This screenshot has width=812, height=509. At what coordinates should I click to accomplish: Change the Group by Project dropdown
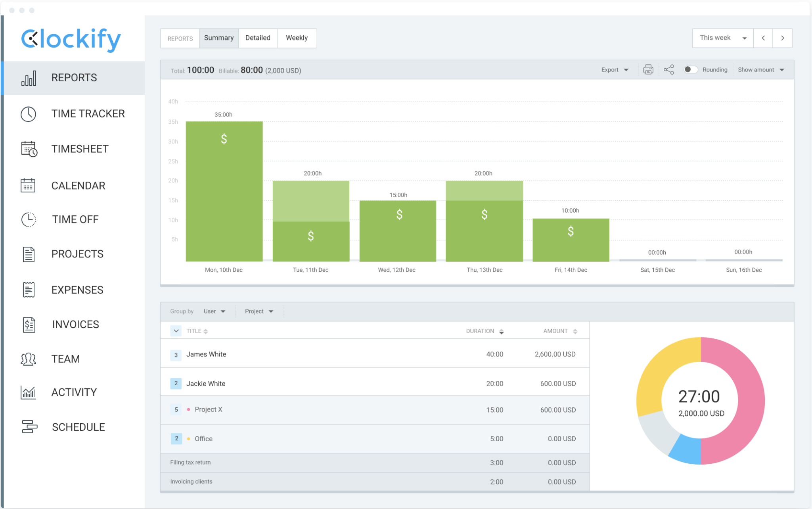point(259,311)
